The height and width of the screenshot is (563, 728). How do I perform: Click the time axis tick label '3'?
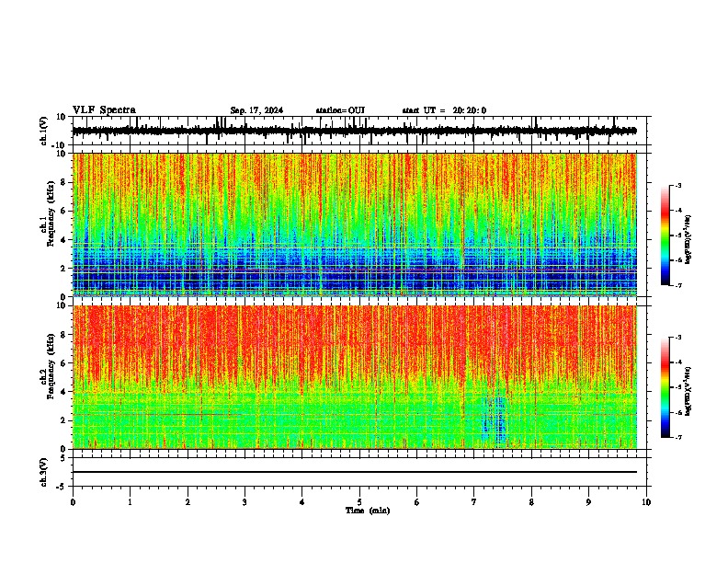point(245,502)
